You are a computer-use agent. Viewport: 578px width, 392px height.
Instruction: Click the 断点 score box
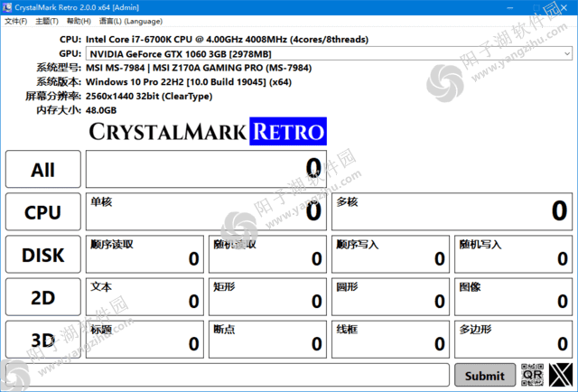tap(267, 340)
